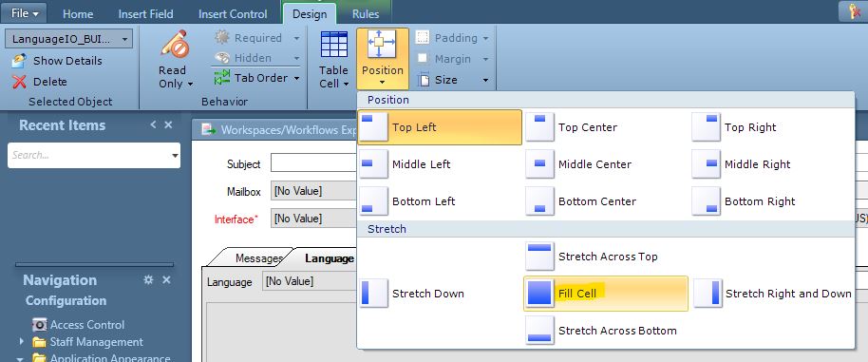
Task: Open the Read Only dropdown
Action: tap(176, 59)
